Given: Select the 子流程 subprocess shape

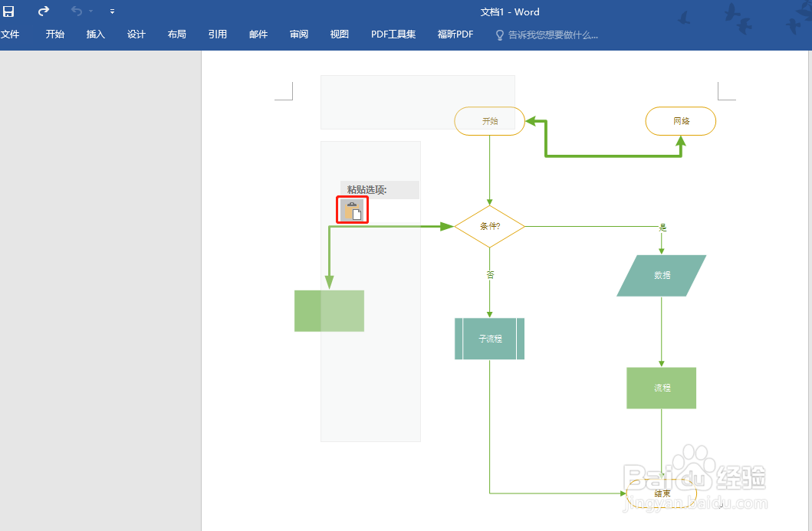Looking at the screenshot, I should coord(489,339).
